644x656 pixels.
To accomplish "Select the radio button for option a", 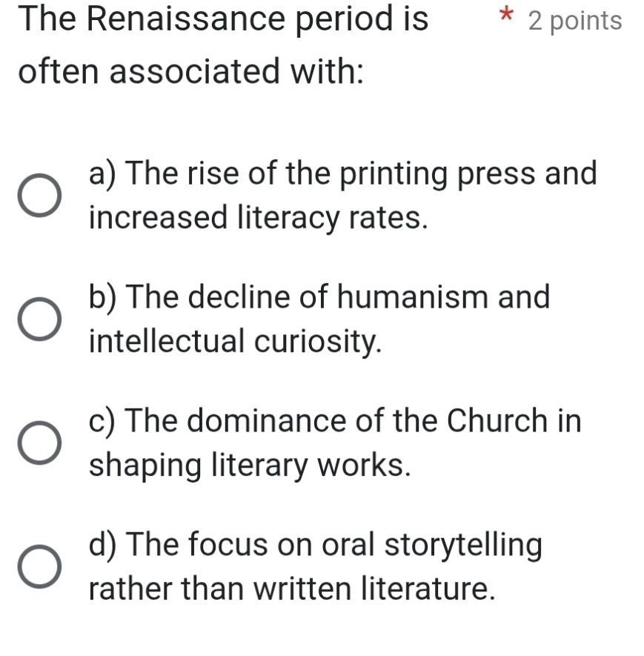I will 39,196.
